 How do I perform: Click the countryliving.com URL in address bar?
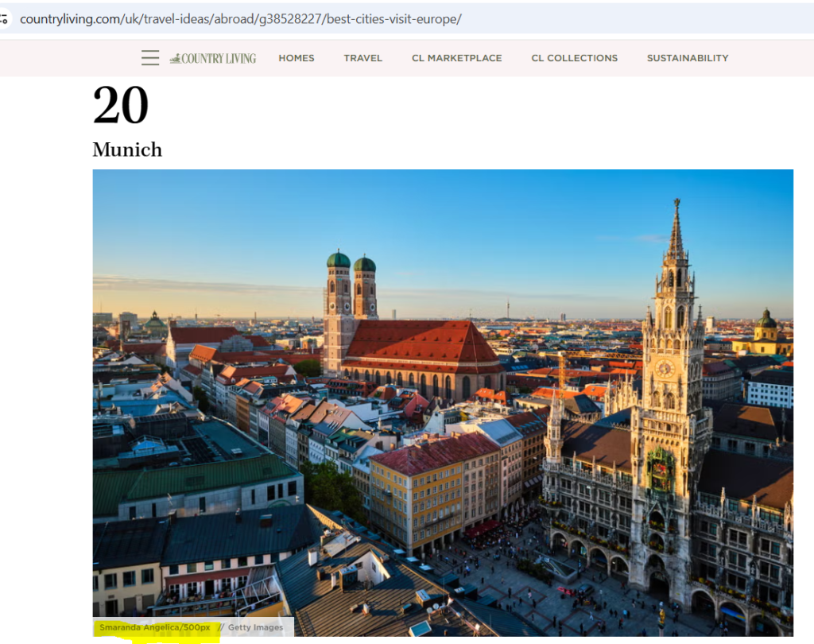click(240, 19)
